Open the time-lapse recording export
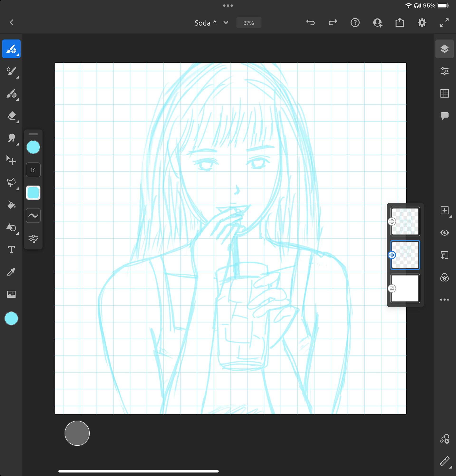Viewport: 456px width, 476px height. 444,439
